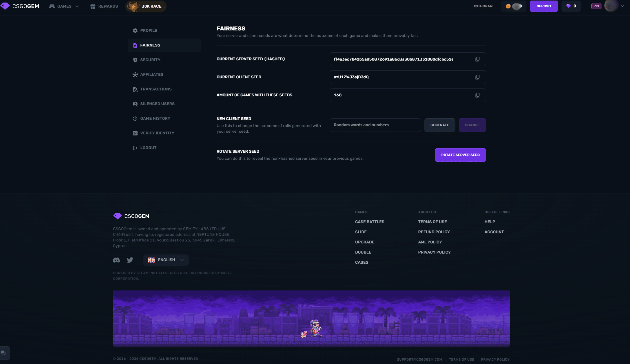Copy the current client seed

(x=477, y=77)
